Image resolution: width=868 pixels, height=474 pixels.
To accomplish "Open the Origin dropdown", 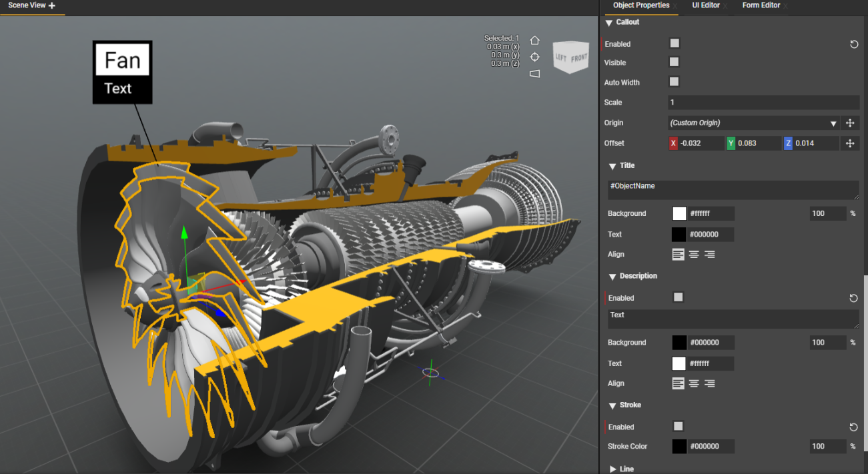I will pyautogui.click(x=754, y=123).
